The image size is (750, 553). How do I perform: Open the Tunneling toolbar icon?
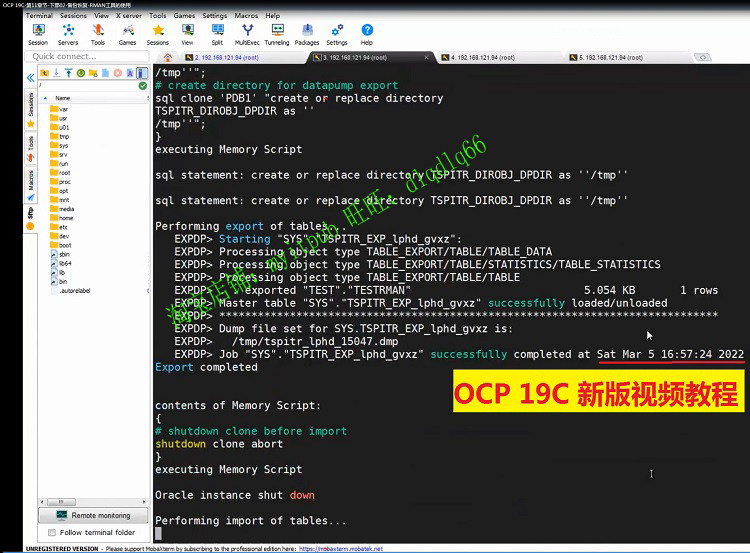click(x=277, y=31)
